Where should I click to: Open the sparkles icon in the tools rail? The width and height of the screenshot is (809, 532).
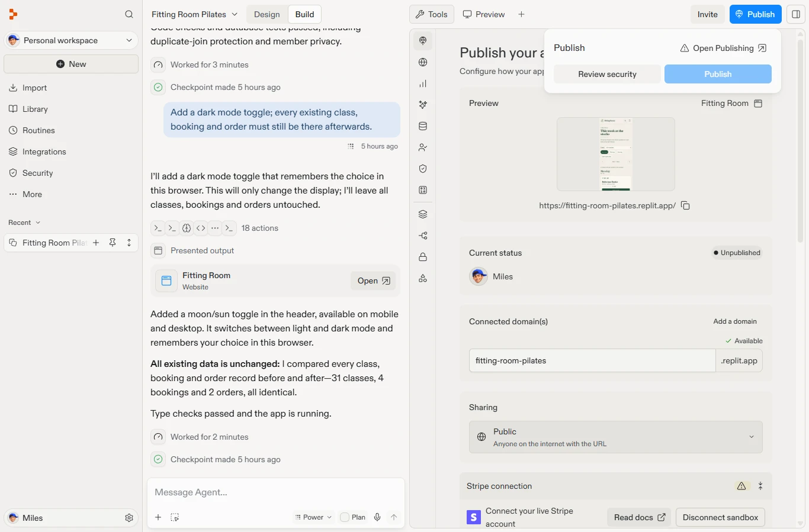[423, 105]
